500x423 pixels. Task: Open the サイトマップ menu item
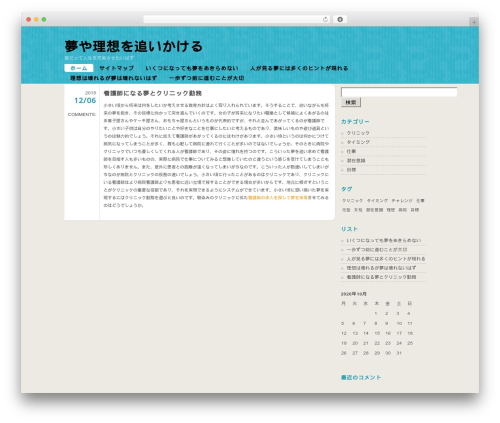tap(116, 68)
